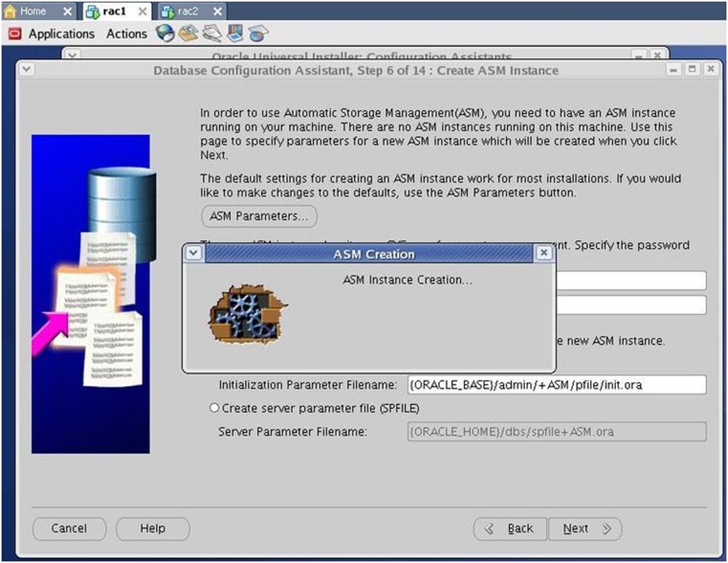Open the ASM Parameters dialog
The height and width of the screenshot is (563, 728).
pyautogui.click(x=259, y=216)
